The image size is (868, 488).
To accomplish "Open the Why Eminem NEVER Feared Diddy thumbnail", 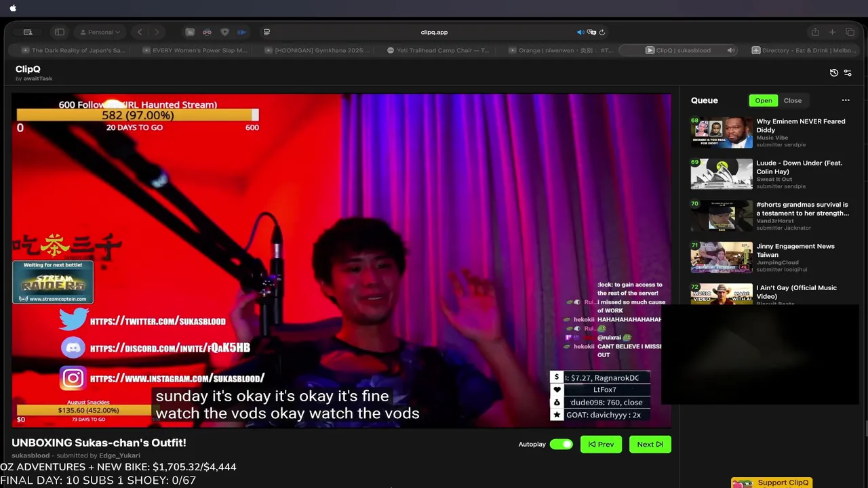I will point(722,133).
